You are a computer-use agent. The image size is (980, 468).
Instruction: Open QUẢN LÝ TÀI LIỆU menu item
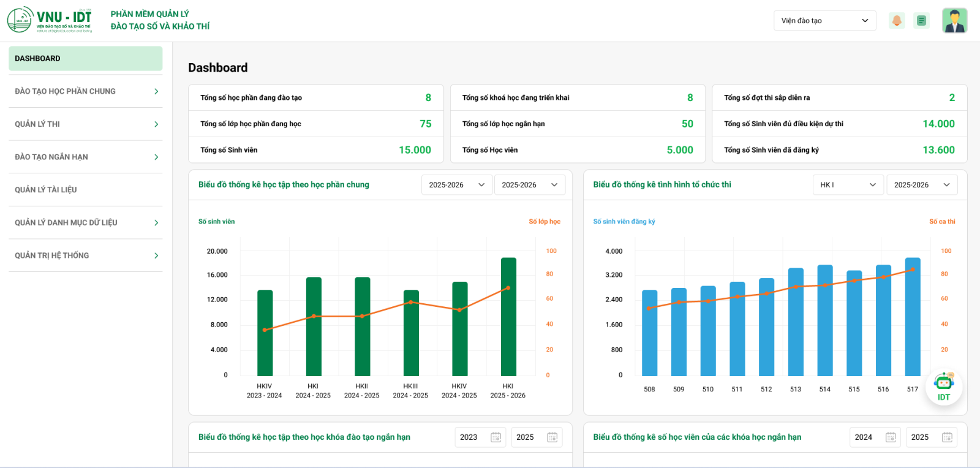point(85,190)
